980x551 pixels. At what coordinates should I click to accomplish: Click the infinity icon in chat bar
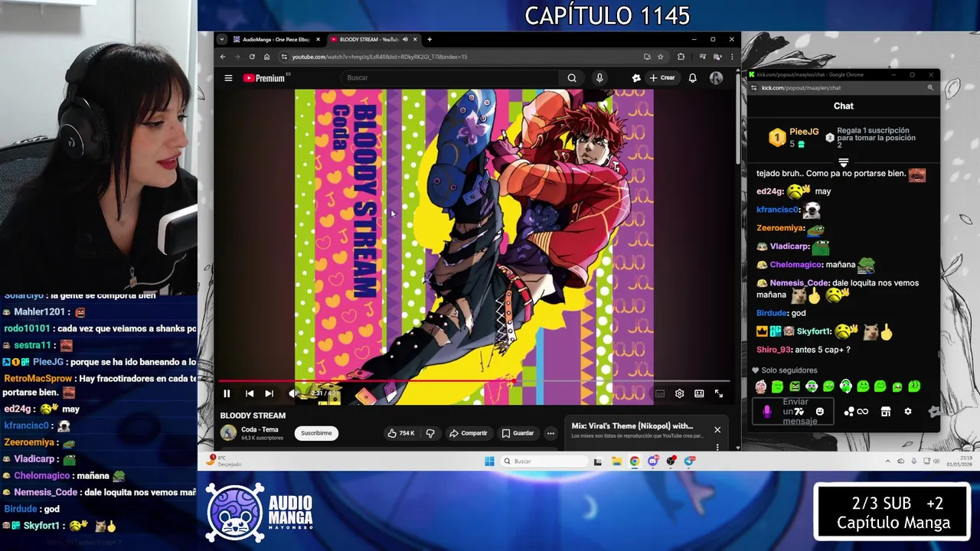tap(863, 412)
